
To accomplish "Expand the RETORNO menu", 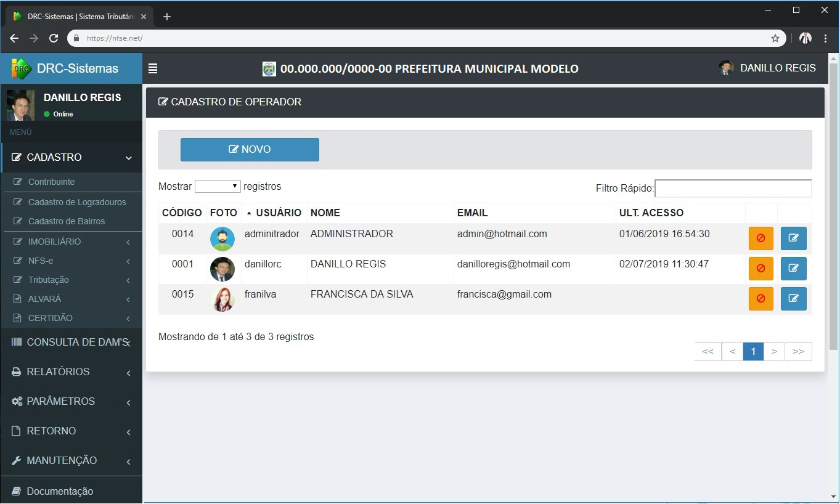I will pyautogui.click(x=71, y=431).
